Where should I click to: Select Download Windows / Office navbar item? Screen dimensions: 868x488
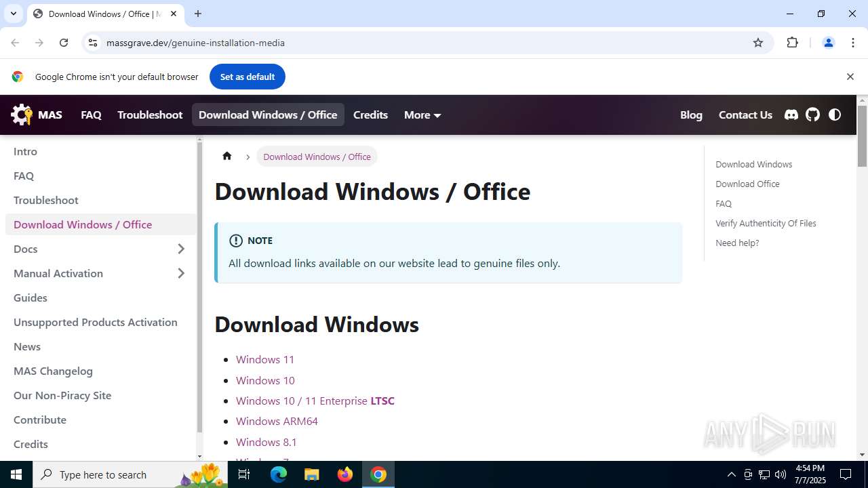[268, 115]
